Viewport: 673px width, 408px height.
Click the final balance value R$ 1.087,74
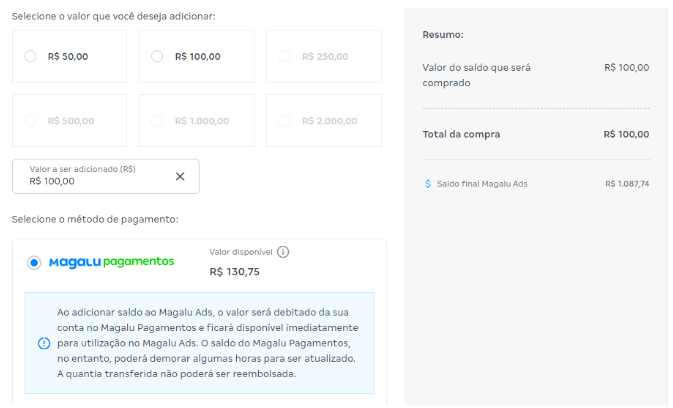627,184
